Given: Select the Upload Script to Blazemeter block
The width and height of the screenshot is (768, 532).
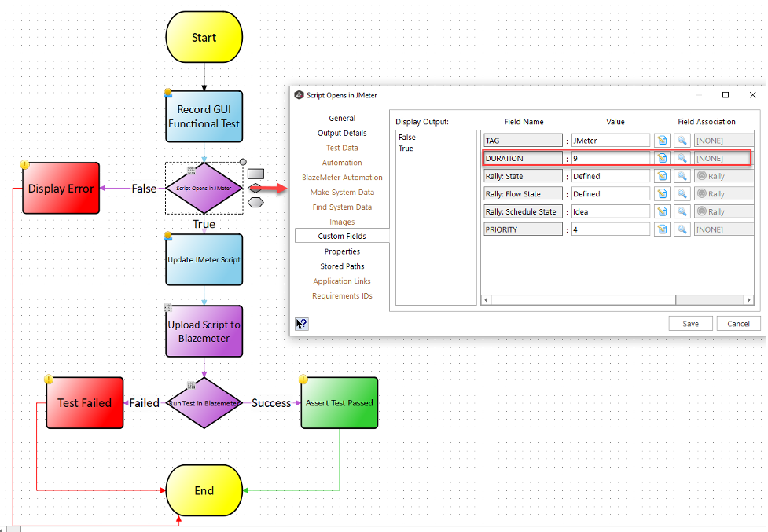Looking at the screenshot, I should [204, 332].
